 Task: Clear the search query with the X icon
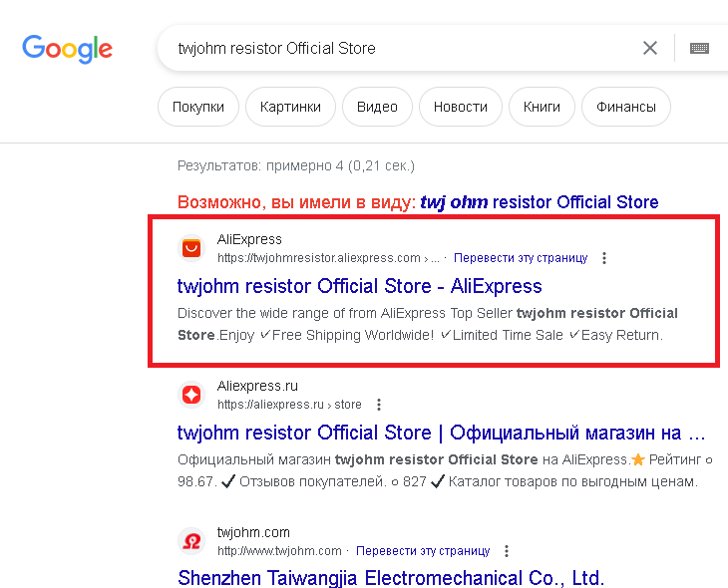(x=649, y=47)
